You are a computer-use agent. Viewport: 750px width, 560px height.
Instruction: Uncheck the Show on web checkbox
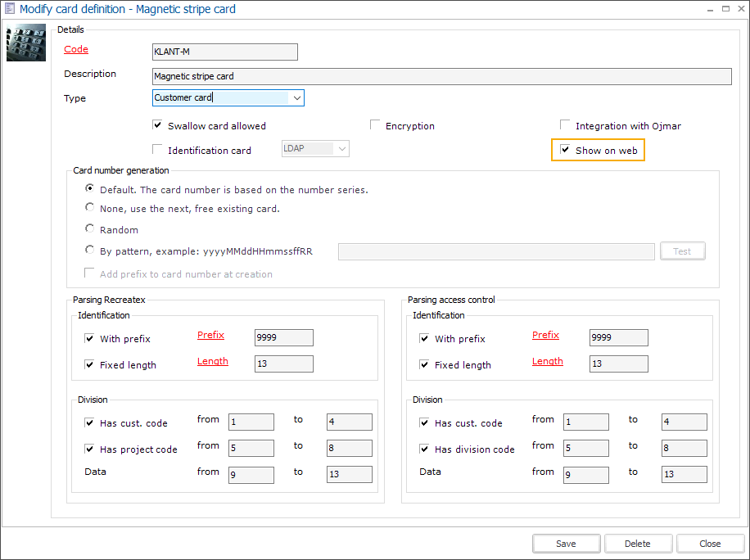(565, 150)
